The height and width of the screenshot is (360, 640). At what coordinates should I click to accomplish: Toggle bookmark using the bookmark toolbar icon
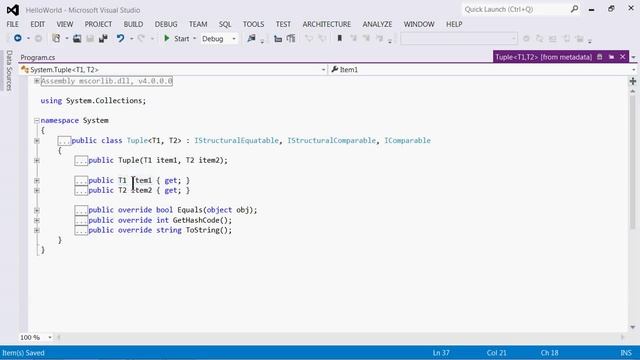[339, 38]
